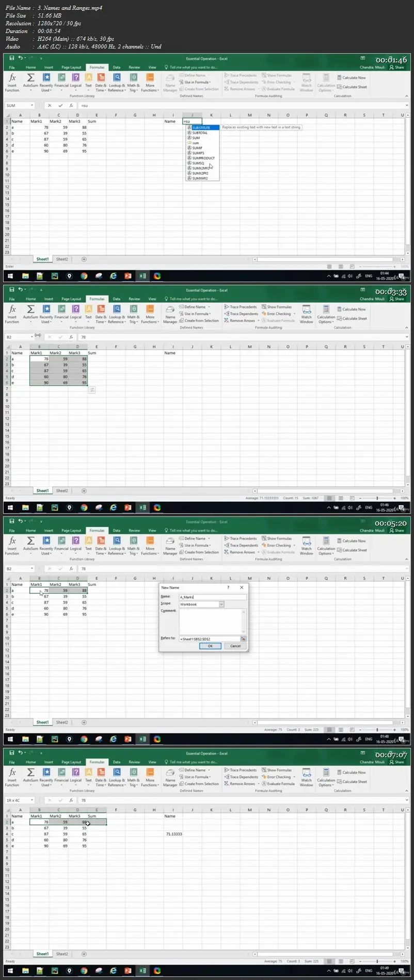
Task: Open Logical functions icon in the 00:01:46 frame
Action: pyautogui.click(x=76, y=77)
